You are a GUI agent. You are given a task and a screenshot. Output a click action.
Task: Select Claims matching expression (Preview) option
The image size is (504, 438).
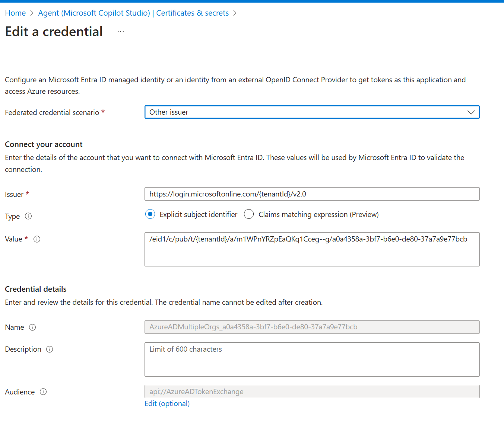click(249, 214)
